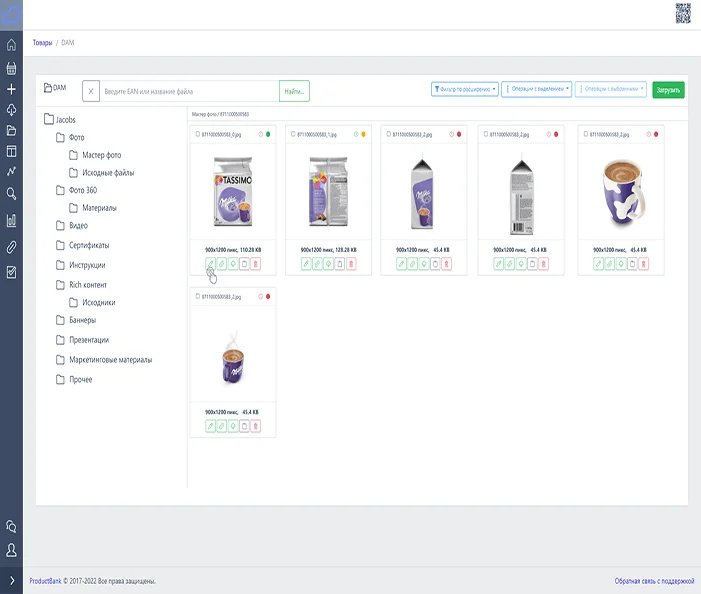Viewport: 701px width, 594px height.
Task: Open the chat bubbles icon in sidebar
Action: pos(11,527)
